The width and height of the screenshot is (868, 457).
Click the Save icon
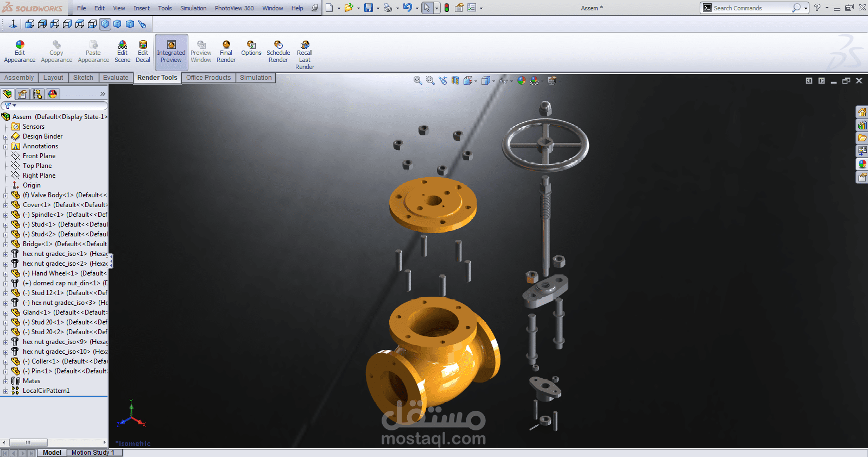(369, 8)
